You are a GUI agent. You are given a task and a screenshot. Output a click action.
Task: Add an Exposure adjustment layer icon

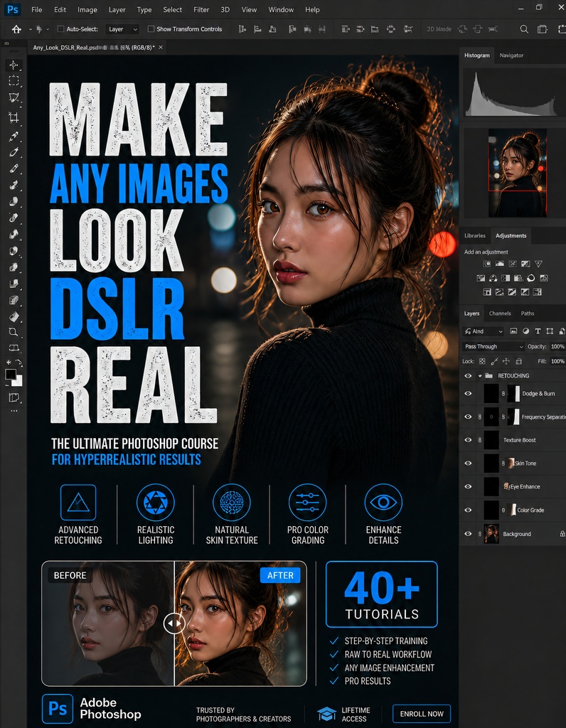point(525,264)
